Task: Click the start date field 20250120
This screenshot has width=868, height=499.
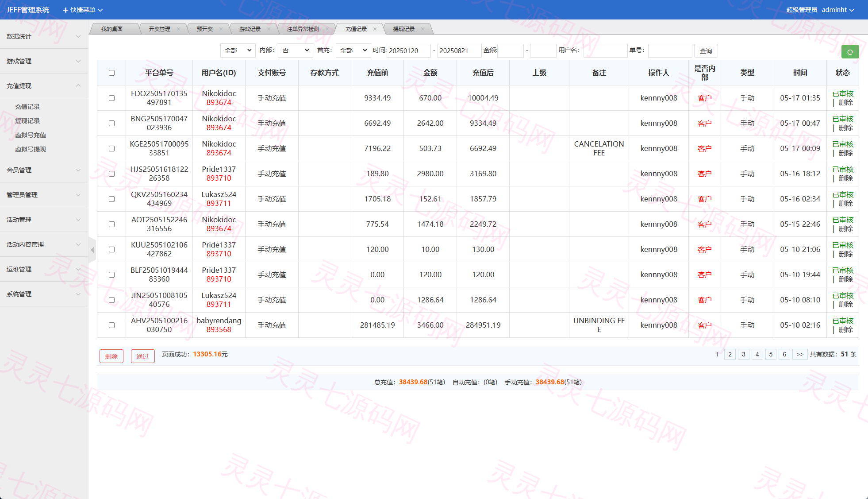Action: pyautogui.click(x=409, y=50)
